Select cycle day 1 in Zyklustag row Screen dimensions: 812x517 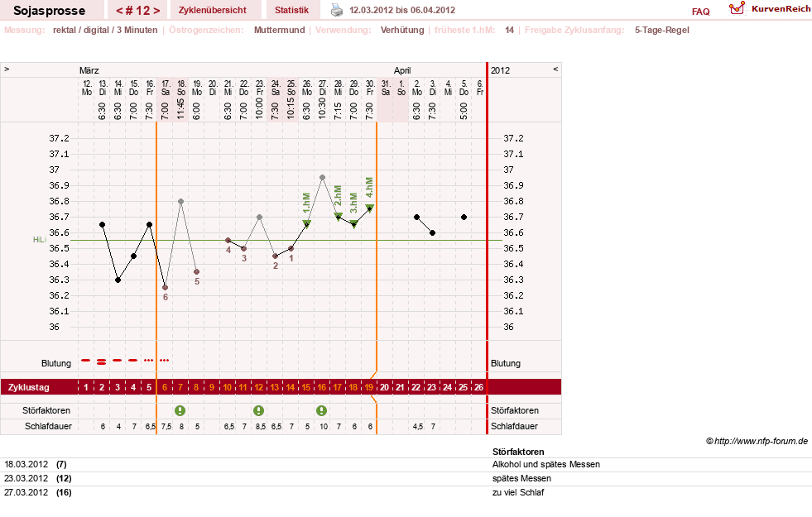[x=86, y=387]
